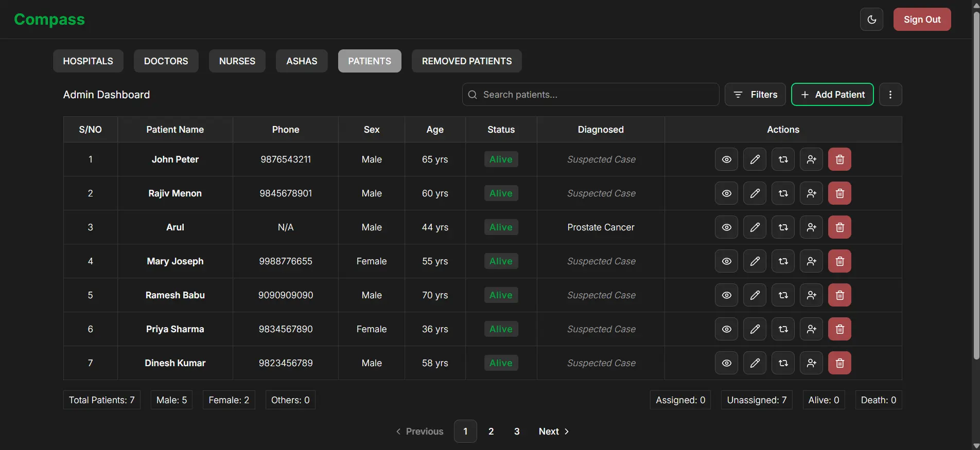Switch to the Doctors tab
Image resolution: width=980 pixels, height=450 pixels.
click(166, 61)
